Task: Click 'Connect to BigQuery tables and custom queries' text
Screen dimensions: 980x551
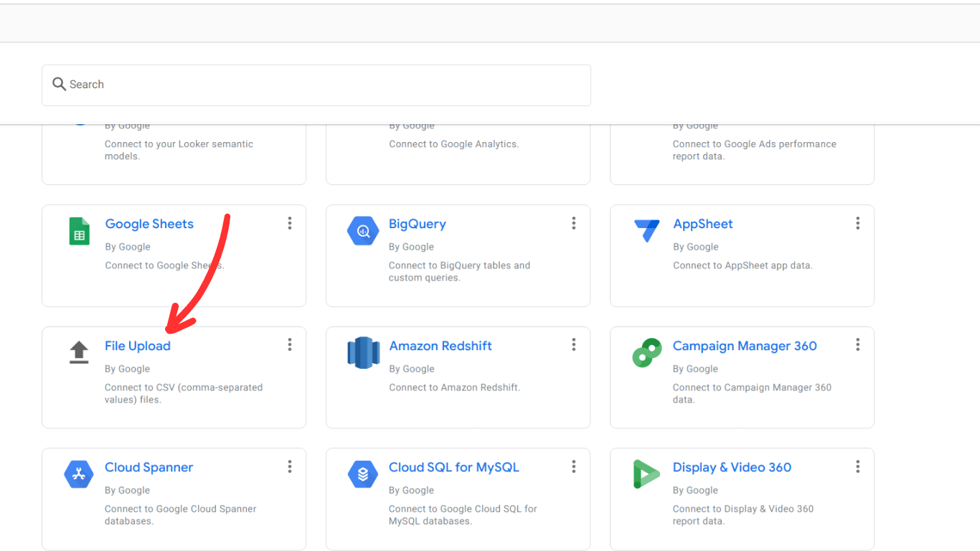Action: pyautogui.click(x=459, y=272)
